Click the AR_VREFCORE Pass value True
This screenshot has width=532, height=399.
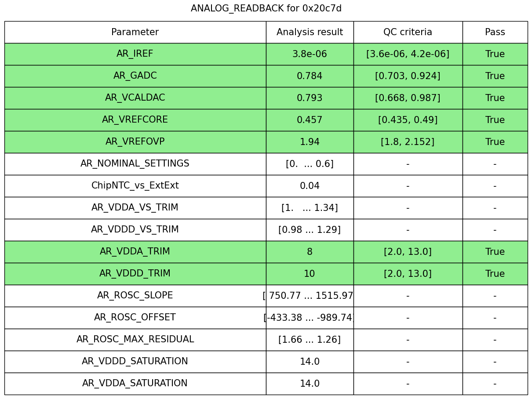pyautogui.click(x=495, y=120)
